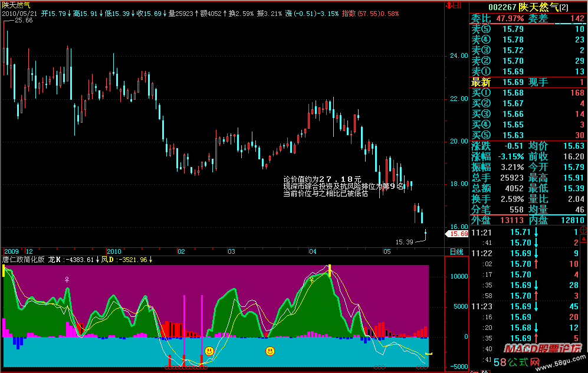This screenshot has width=588, height=373.
Task: Click 前收 value 16.20
Action: [574, 156]
